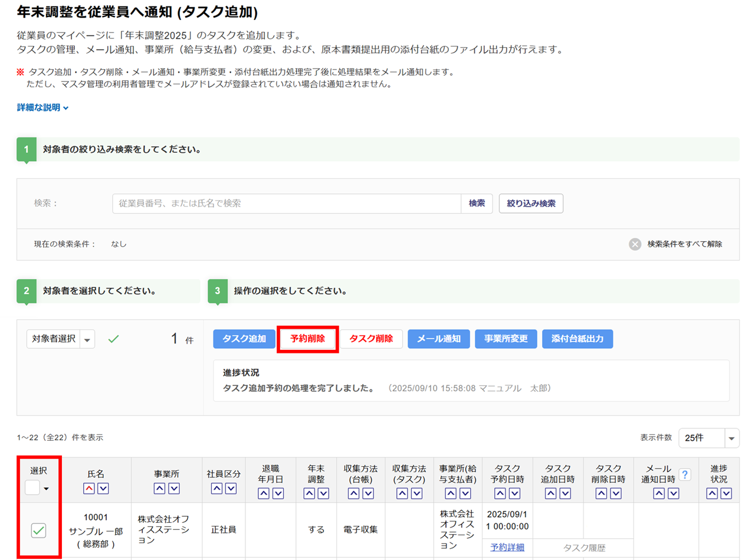Clear all search conditions X icon
The width and height of the screenshot is (755, 560).
[x=635, y=244]
